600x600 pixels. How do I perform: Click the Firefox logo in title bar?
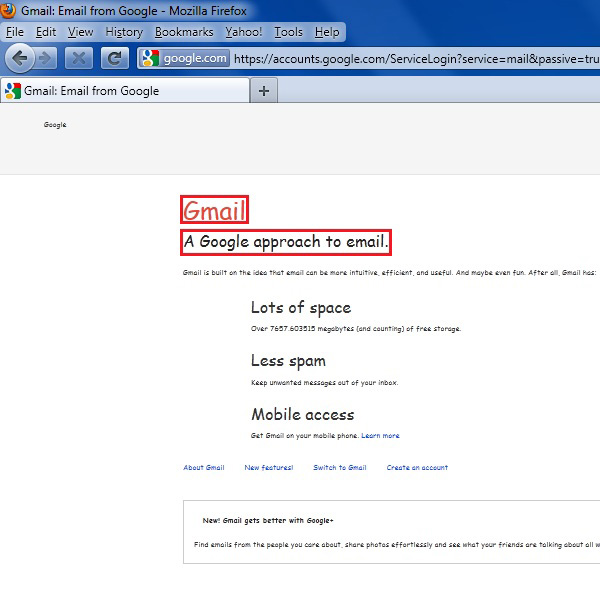(x=8, y=10)
